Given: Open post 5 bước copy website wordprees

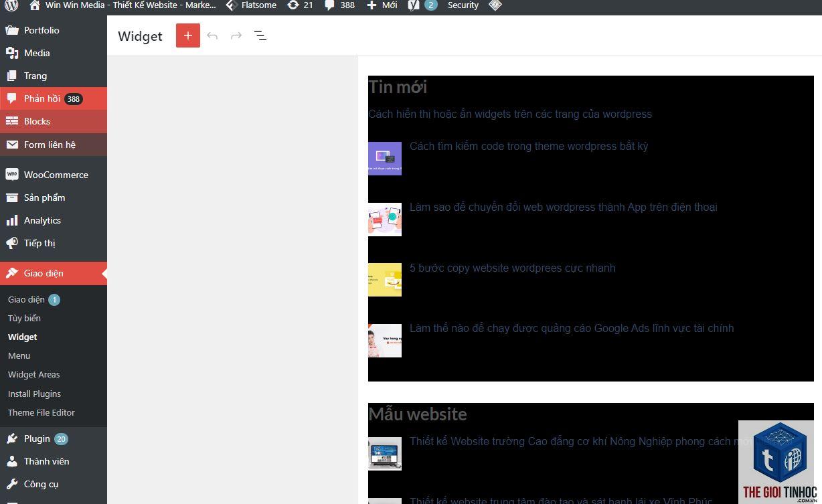Looking at the screenshot, I should pos(512,268).
